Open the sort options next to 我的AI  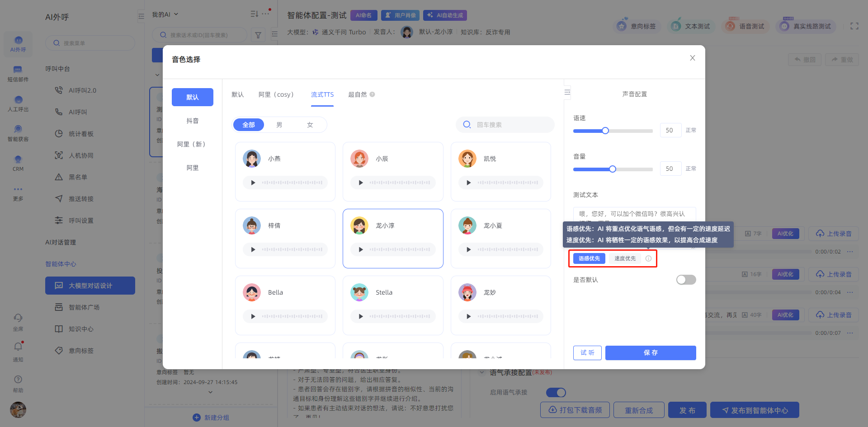(x=255, y=14)
